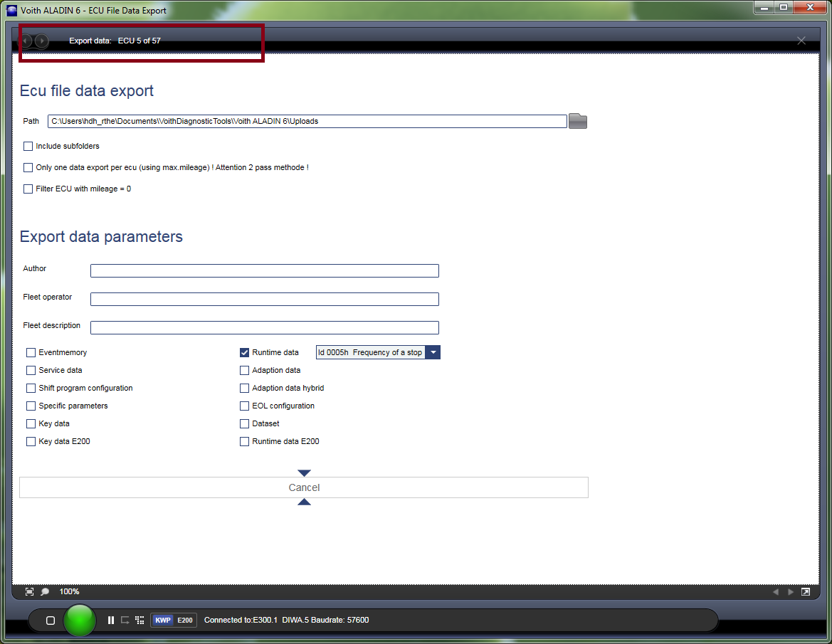This screenshot has width=832, height=644.
Task: Click the 100% zoom level indicator
Action: (x=69, y=591)
